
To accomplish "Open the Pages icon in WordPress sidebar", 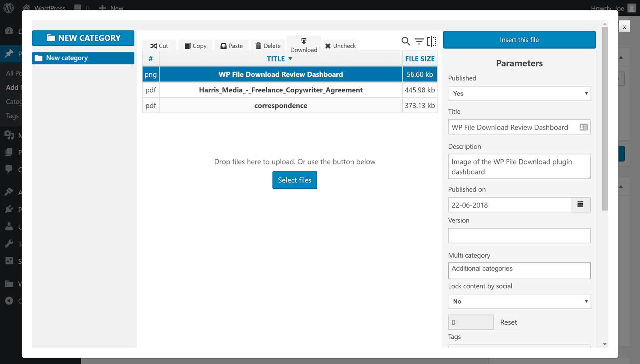I will pos(9,152).
